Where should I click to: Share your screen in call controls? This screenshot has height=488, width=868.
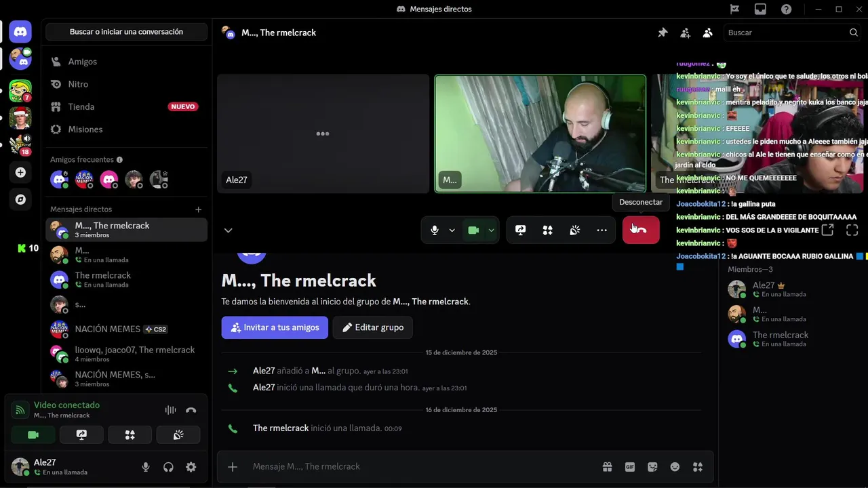(x=520, y=230)
